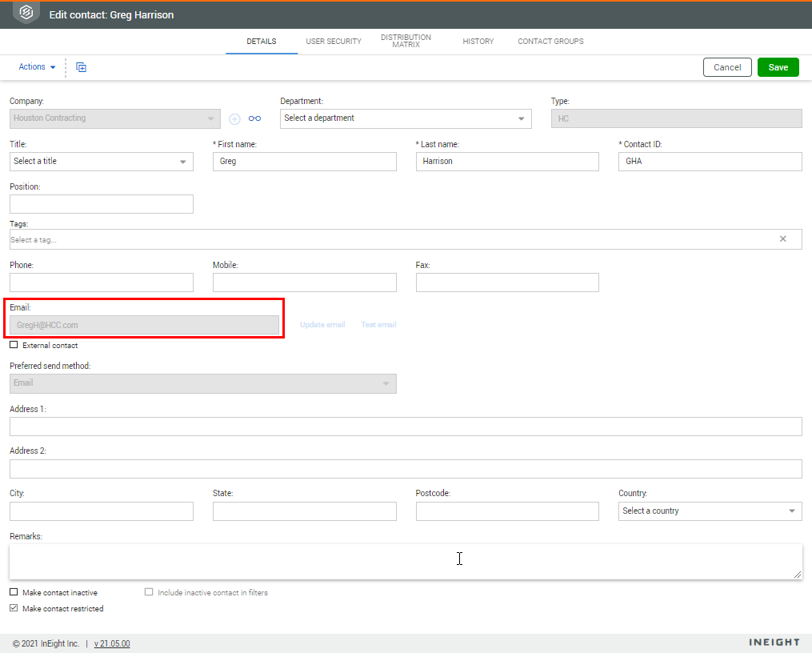Click the InEight shield logo icon
Screen dimensions: 812x653
[26, 13]
